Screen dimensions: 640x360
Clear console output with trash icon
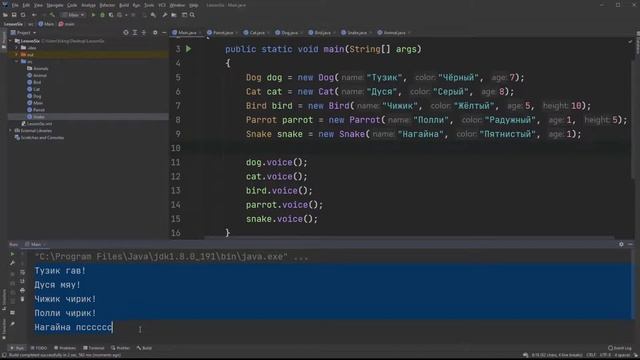[22, 299]
